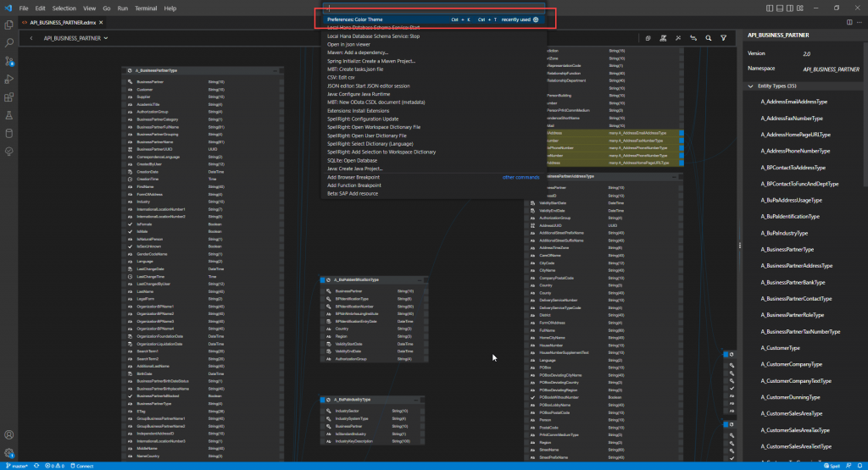
Task: Click the sync changes icon in status bar
Action: tap(36, 466)
